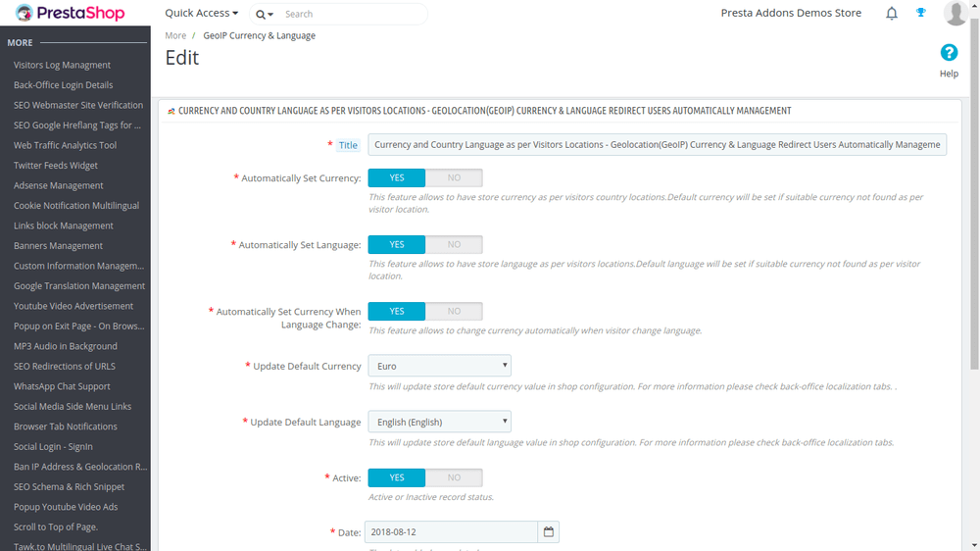Open the Update Default Currency dropdown
The width and height of the screenshot is (980, 551).
coord(439,366)
